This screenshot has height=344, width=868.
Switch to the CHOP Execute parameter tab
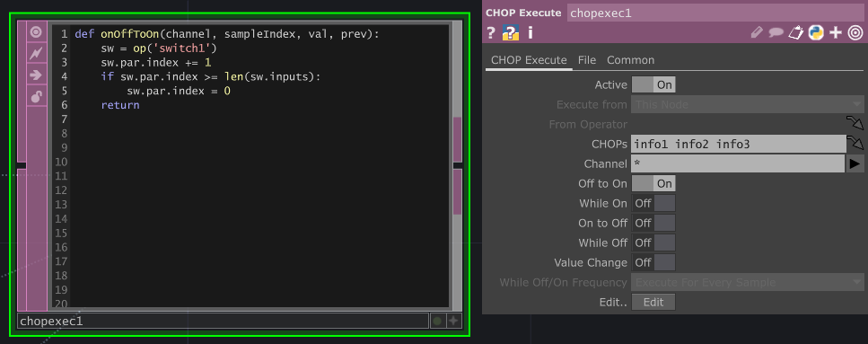tap(529, 60)
